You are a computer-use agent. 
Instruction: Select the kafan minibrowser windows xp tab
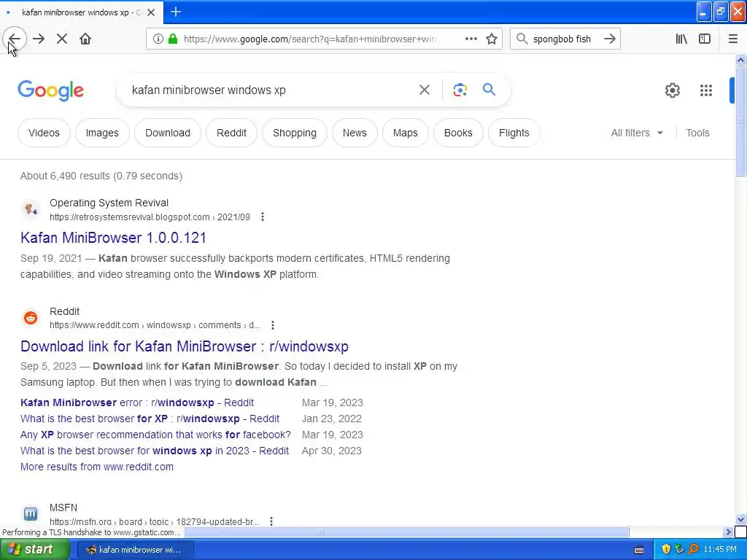point(82,12)
